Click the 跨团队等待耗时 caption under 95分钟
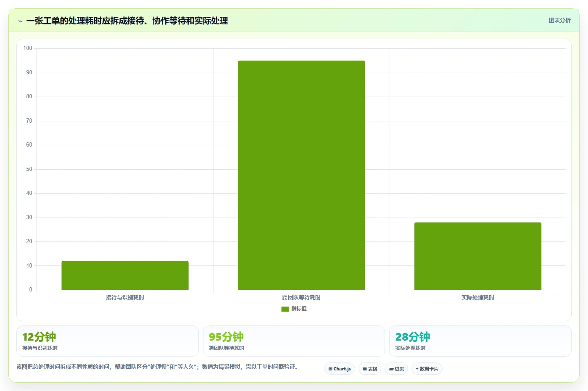 tap(227, 348)
